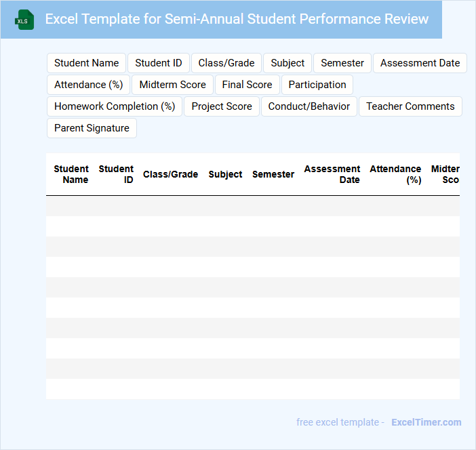Select the Homework Completion (%) tag
476x450 pixels.
(115, 106)
